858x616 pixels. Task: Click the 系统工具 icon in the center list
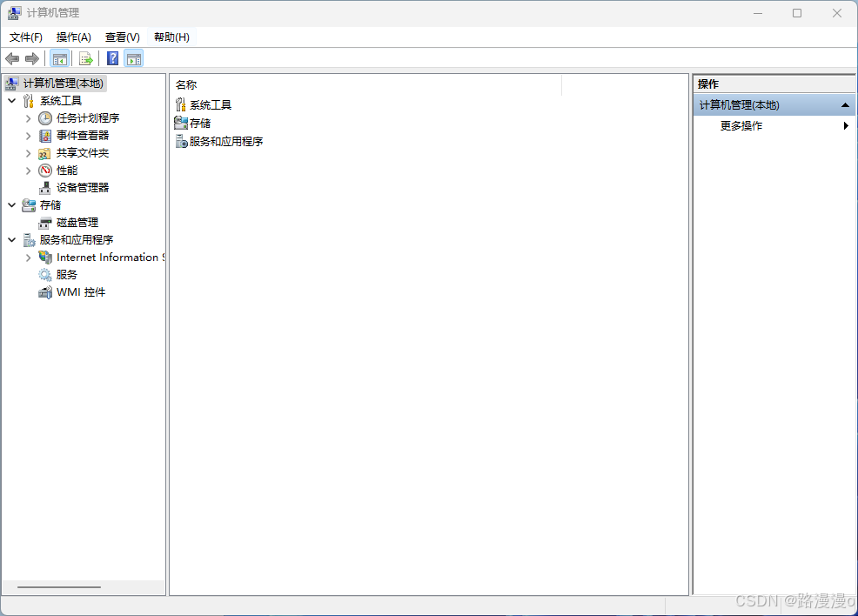[x=181, y=104]
